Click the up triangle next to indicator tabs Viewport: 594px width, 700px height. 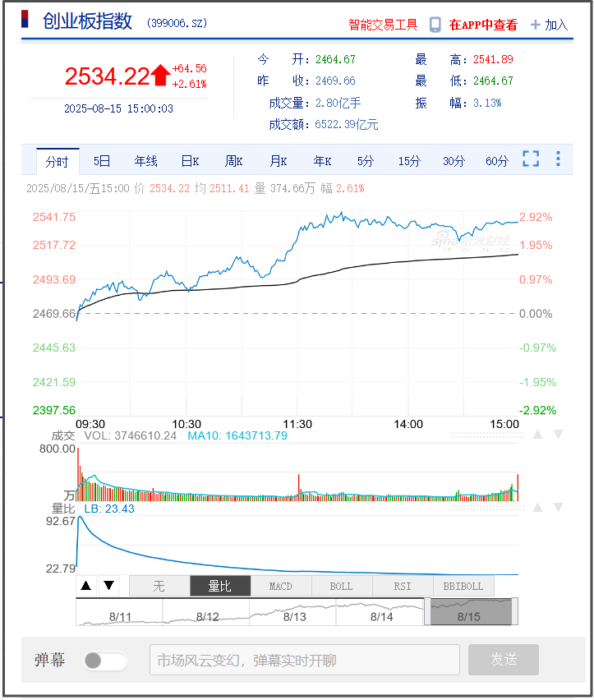pyautogui.click(x=85, y=586)
